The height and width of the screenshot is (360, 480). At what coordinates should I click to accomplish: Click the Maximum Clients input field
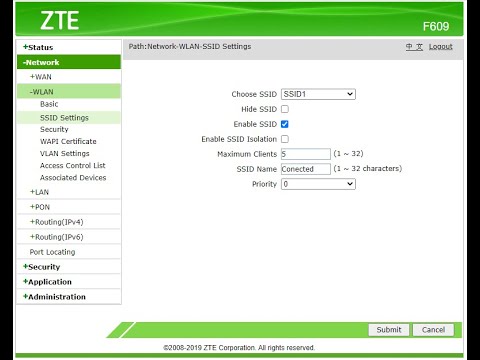coord(306,154)
